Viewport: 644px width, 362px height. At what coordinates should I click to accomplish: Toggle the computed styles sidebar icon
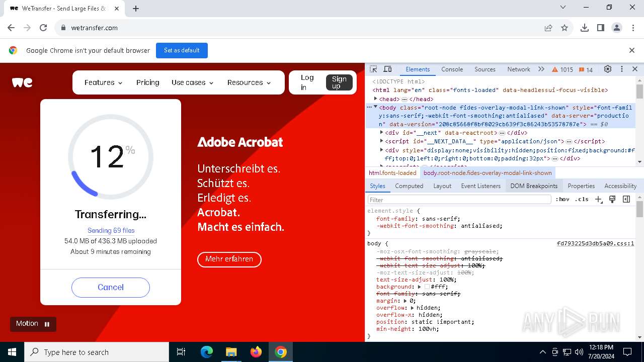point(626,200)
